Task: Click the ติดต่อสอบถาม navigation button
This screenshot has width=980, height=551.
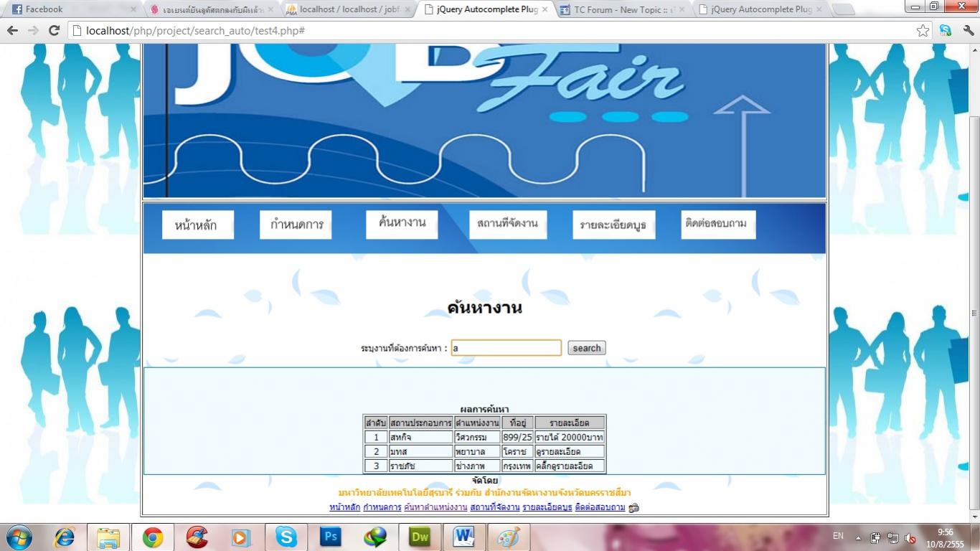Action: coord(717,225)
